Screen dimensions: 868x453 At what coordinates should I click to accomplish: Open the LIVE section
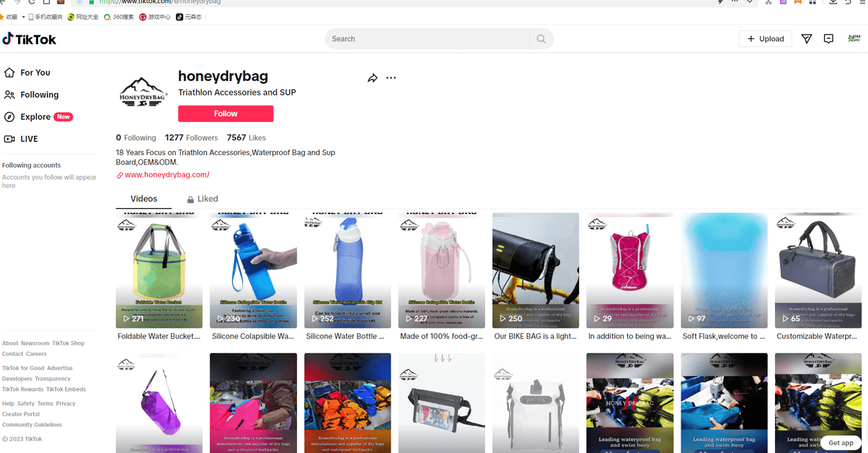click(21, 139)
